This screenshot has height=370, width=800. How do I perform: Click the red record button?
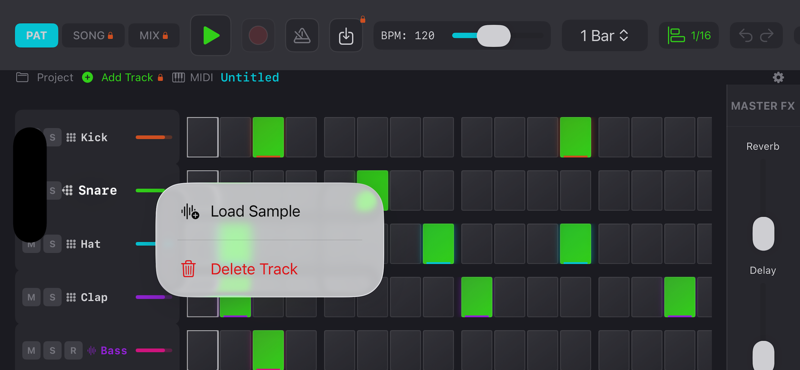258,35
